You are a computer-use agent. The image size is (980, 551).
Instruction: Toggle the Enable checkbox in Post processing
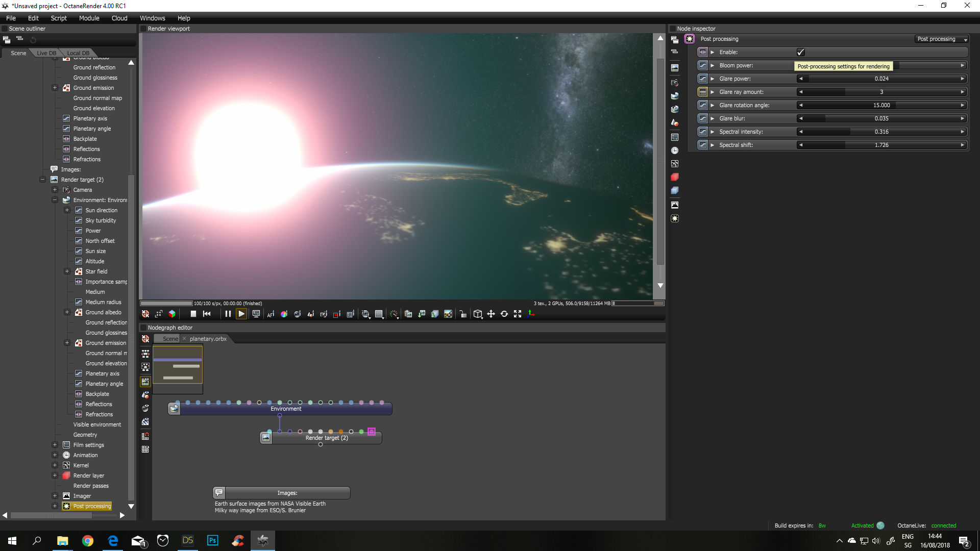coord(800,52)
